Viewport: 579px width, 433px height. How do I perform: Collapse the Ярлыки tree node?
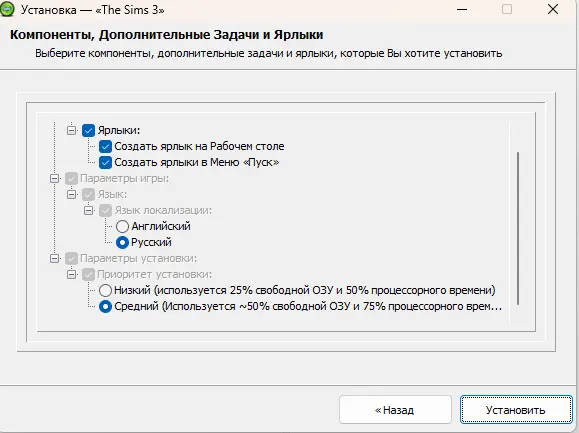point(72,130)
